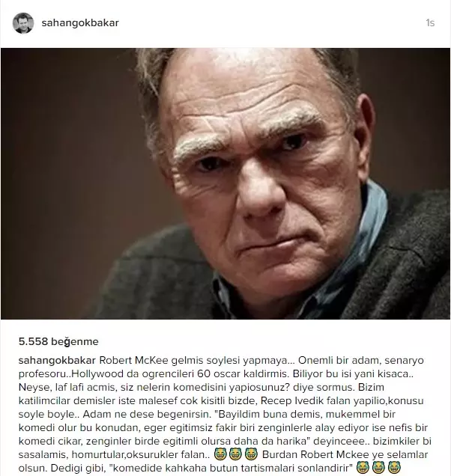
Task: Select the middle laughing emoji ending the caption
Action: coord(378,468)
